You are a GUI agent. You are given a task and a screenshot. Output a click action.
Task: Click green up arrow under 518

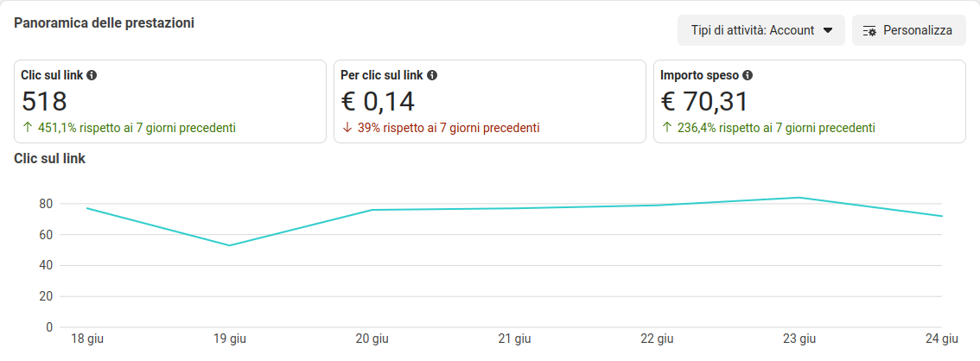tap(27, 128)
